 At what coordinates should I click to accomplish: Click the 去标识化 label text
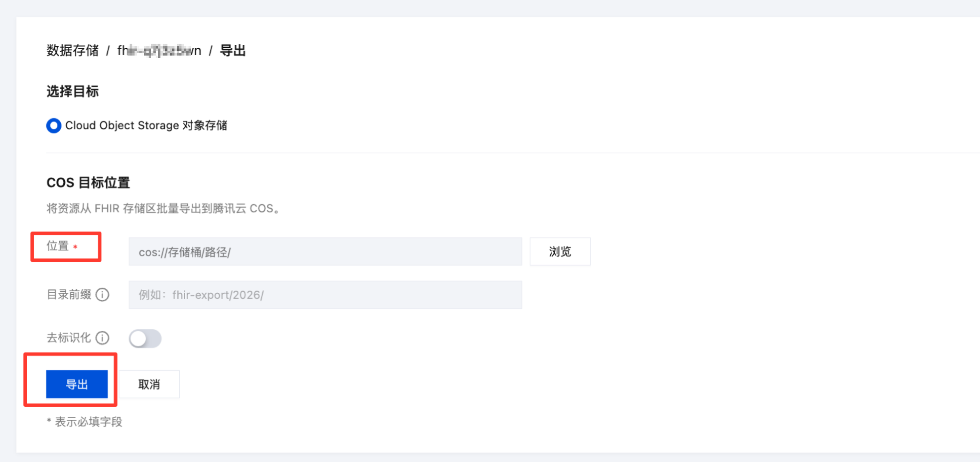(69, 338)
